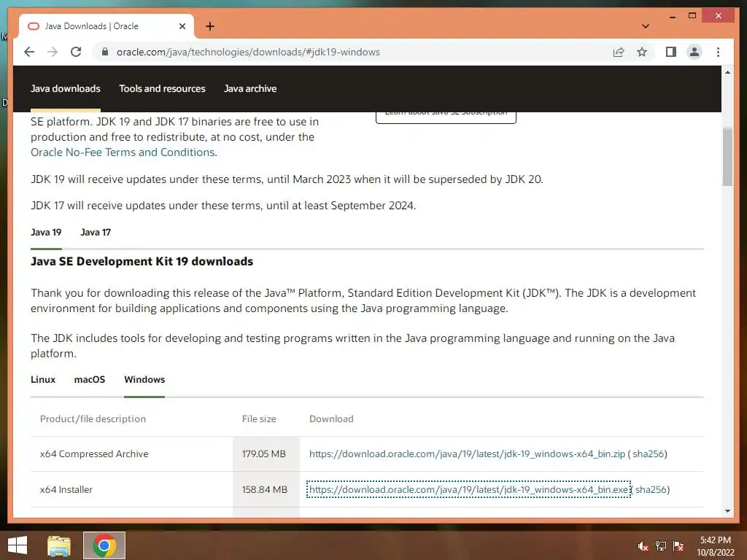747x560 pixels.
Task: Open network tray icon
Action: [661, 546]
